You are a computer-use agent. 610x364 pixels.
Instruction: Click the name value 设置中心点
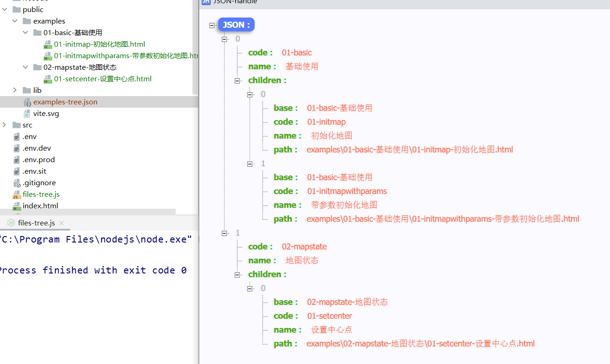(331, 330)
